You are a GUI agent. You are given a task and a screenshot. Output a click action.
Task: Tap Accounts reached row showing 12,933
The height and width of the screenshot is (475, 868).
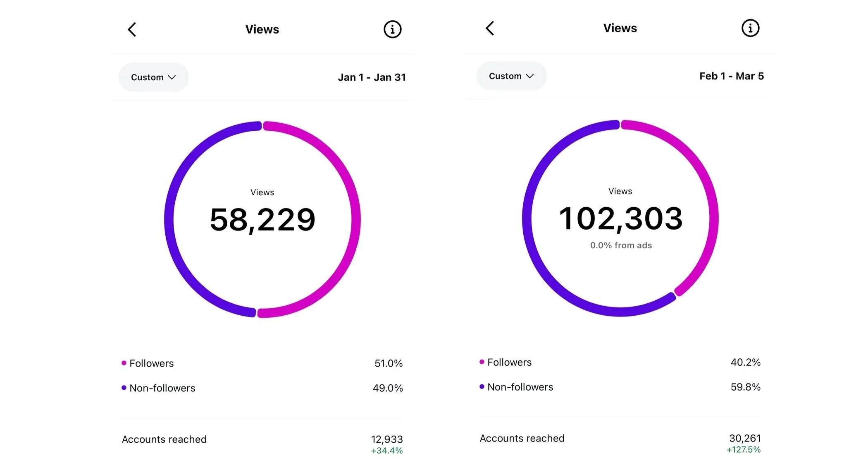[x=262, y=440]
